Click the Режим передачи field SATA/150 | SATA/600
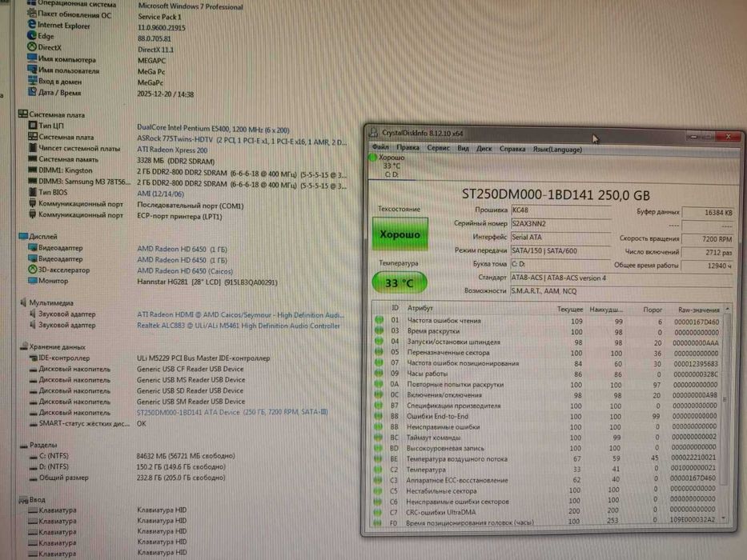Screen dimensions: 747x560 pos(560,250)
